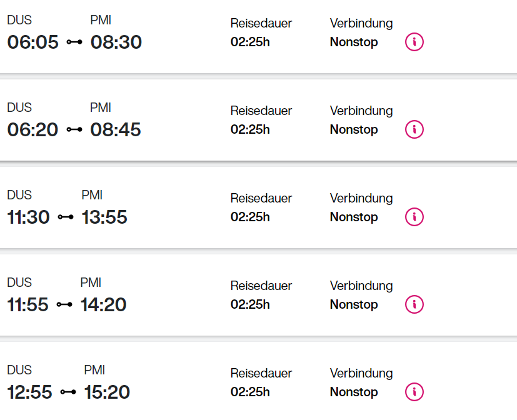Click 02:25h duration of 12:55 flight

(250, 392)
